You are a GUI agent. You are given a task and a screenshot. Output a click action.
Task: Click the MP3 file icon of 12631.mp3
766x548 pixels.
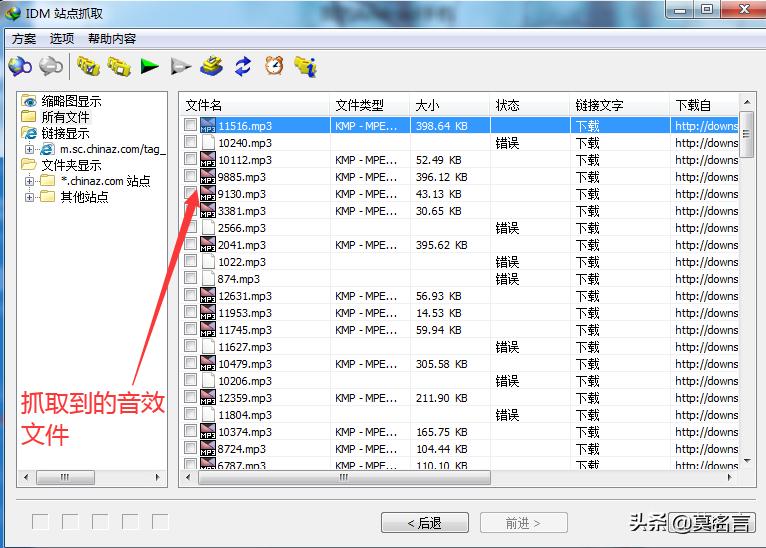[x=208, y=295]
